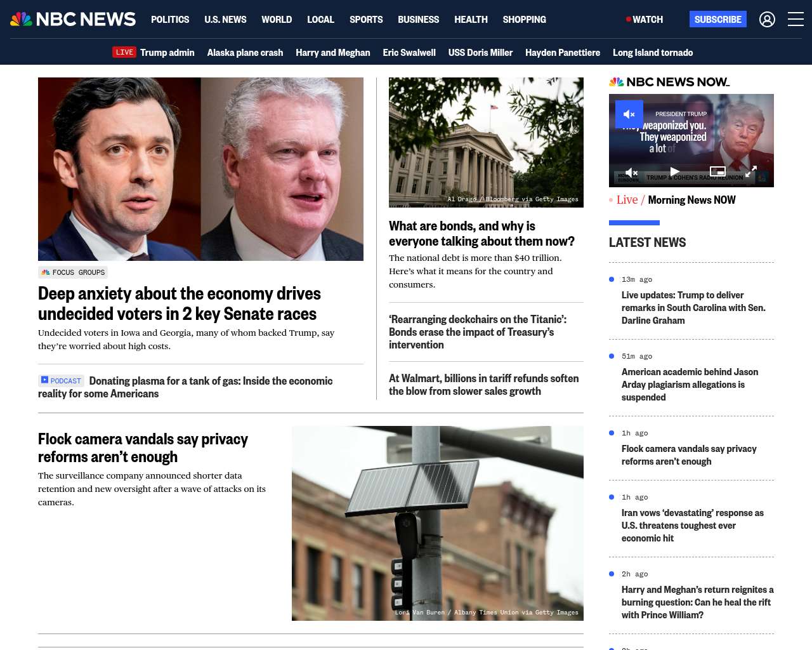The width and height of the screenshot is (812, 650).
Task: Open the USS Doris Miller trending topic
Action: 480,53
